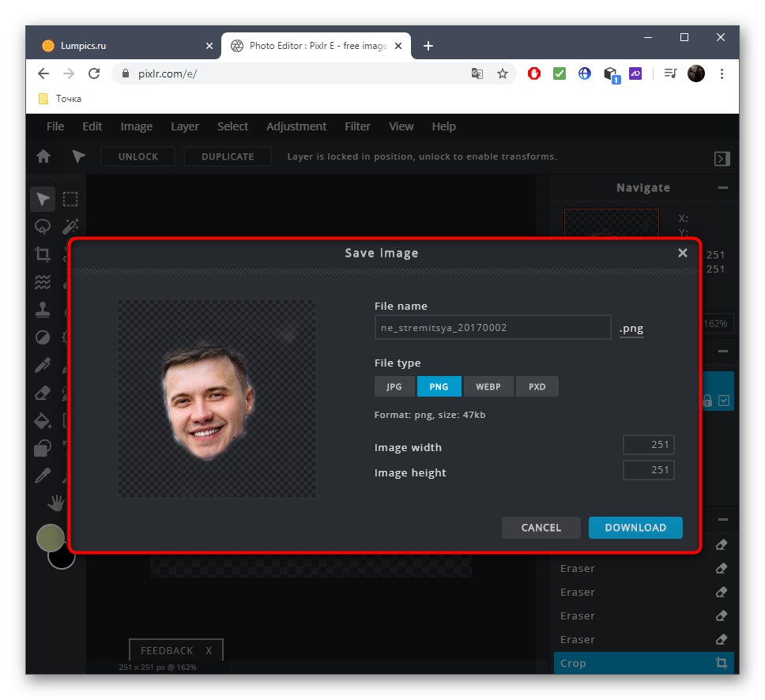Image resolution: width=765 pixels, height=700 pixels.
Task: Click the DUPLICATE button
Action: click(228, 156)
